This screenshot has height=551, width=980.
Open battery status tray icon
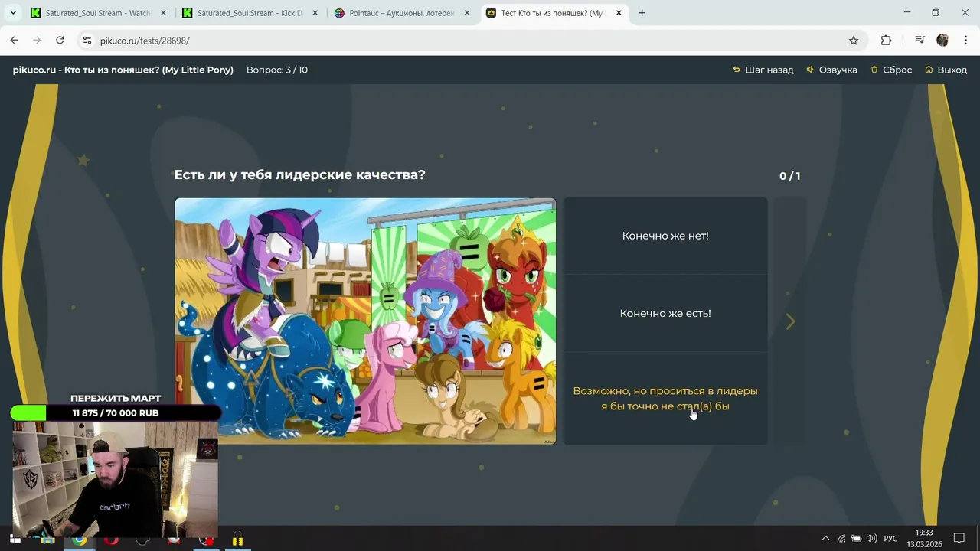click(x=857, y=539)
